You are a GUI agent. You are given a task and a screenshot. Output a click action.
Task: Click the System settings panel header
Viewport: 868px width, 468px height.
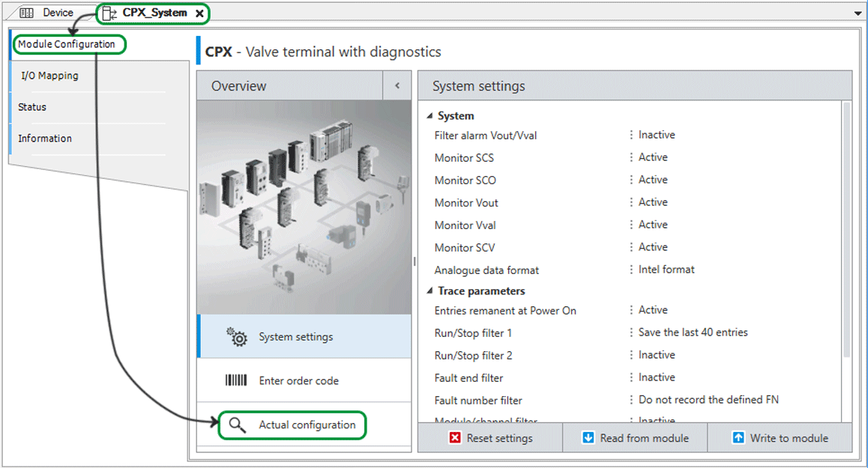[635, 86]
